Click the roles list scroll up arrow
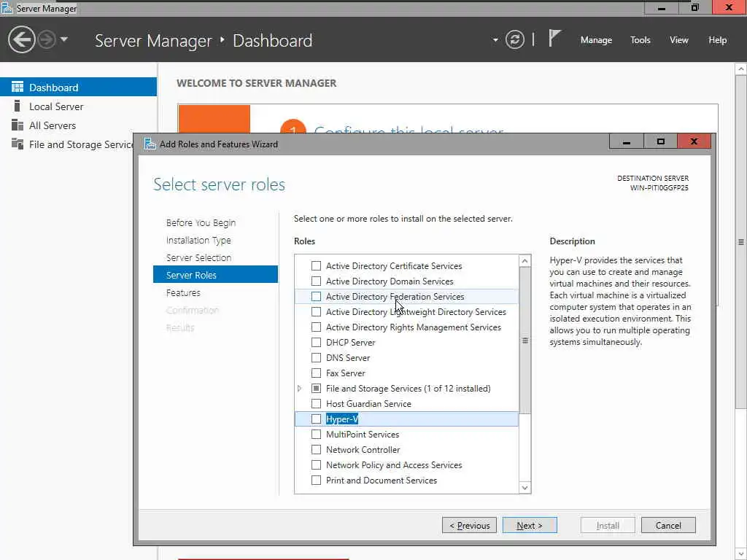Image resolution: width=747 pixels, height=560 pixels. coord(525,260)
